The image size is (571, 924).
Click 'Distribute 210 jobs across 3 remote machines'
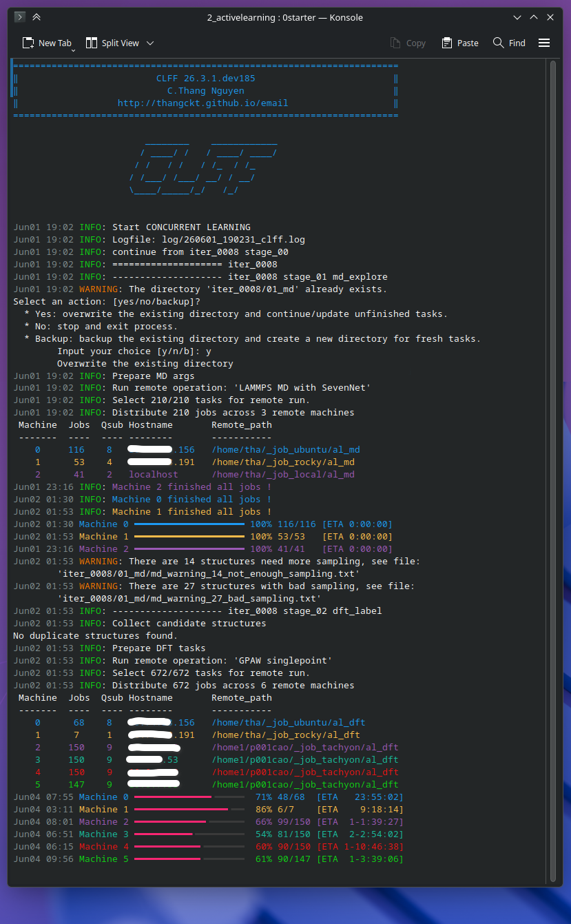233,413
